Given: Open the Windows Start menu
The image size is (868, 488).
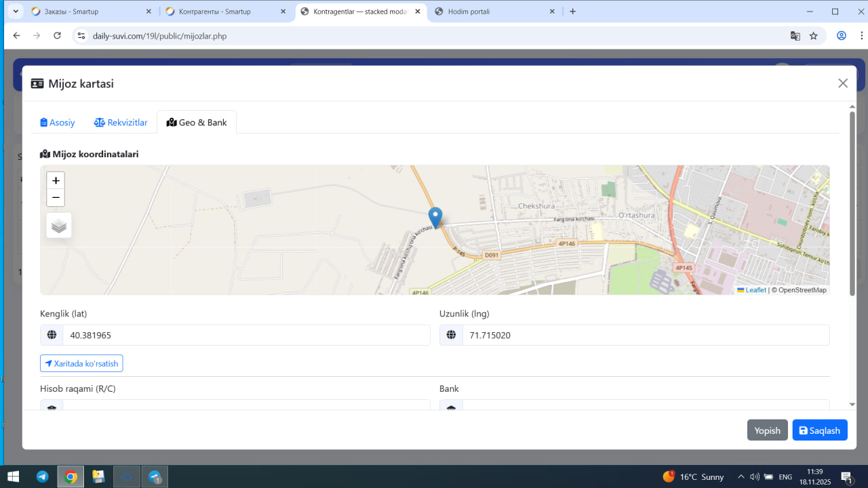Looking at the screenshot, I should (13, 476).
